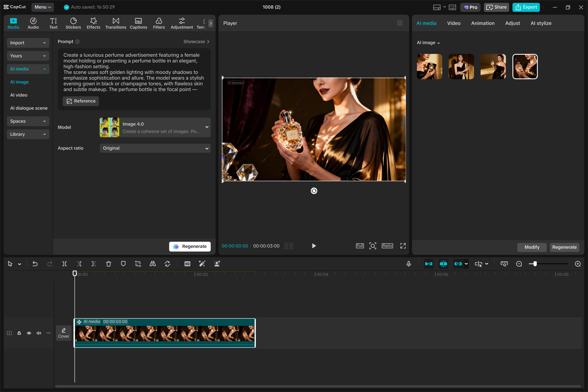Image resolution: width=588 pixels, height=392 pixels.
Task: Expand the Import section in the sidebar
Action: pyautogui.click(x=28, y=43)
